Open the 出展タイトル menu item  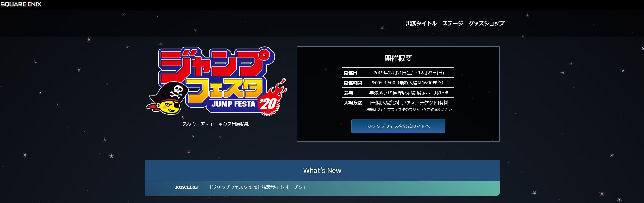pyautogui.click(x=421, y=23)
